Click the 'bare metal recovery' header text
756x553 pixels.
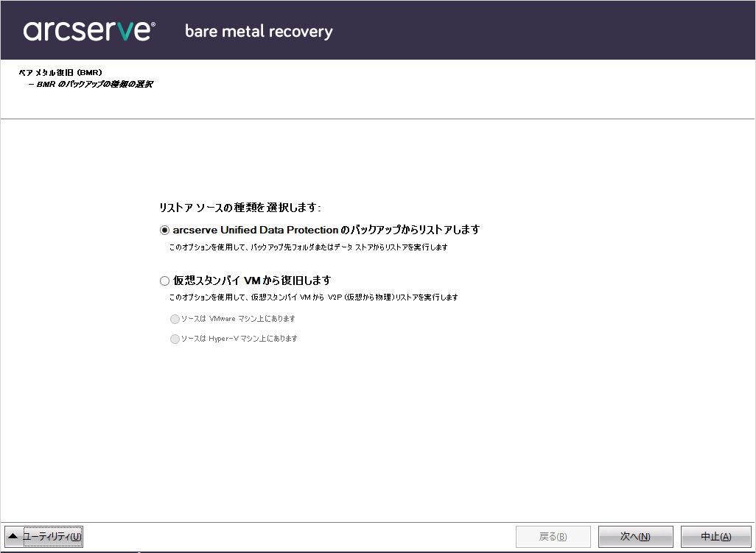coord(259,32)
